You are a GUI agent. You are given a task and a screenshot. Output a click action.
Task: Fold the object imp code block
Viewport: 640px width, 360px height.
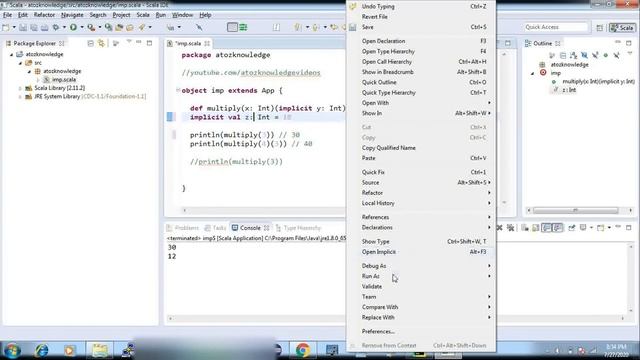point(178,90)
